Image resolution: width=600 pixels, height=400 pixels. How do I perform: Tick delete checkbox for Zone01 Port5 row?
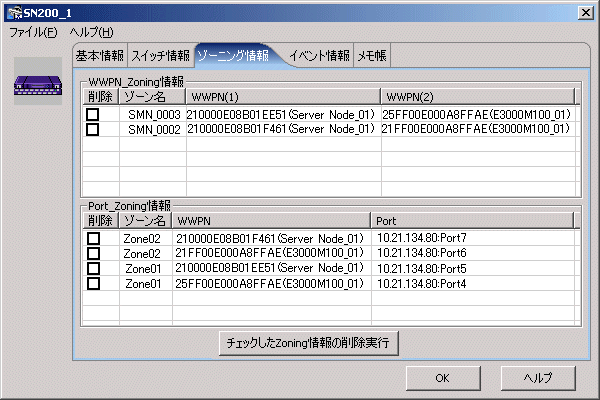pos(93,268)
